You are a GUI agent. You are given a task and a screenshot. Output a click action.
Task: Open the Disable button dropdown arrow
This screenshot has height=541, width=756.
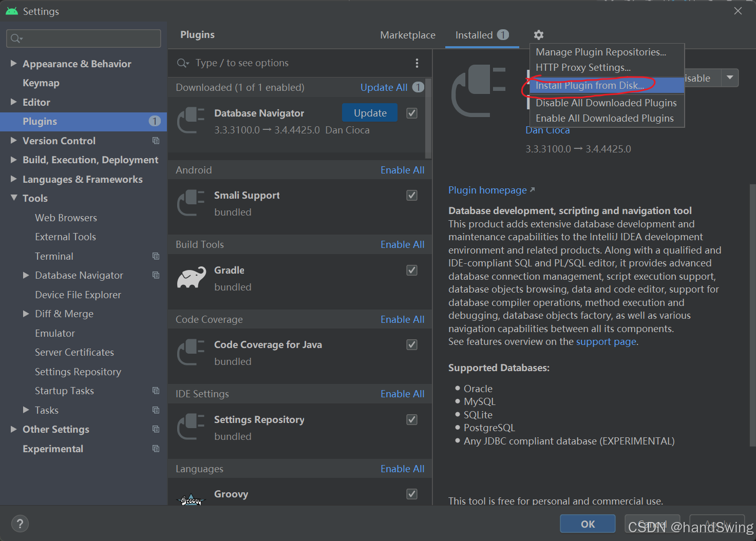coord(730,78)
